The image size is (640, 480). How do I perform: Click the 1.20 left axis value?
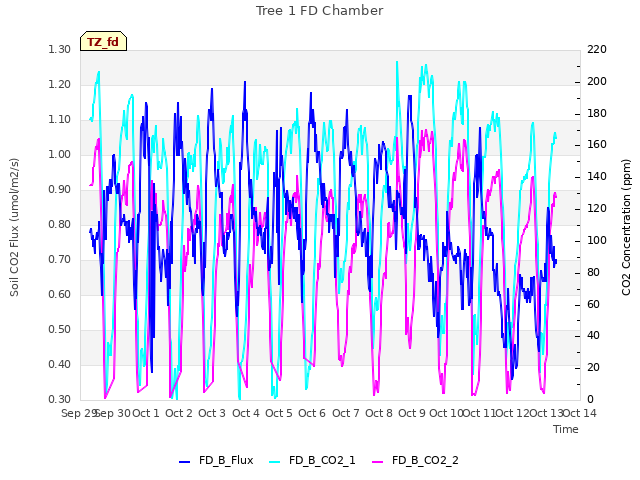coord(60,84)
